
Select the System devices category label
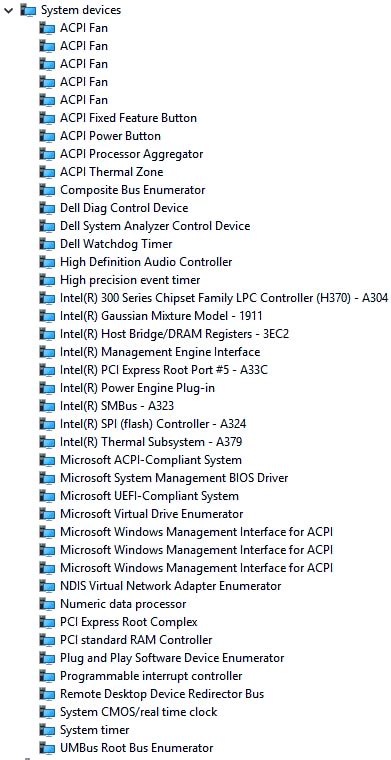[x=81, y=10]
